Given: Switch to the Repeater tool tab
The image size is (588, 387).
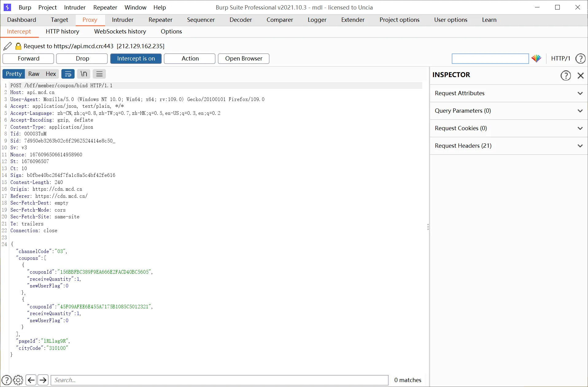Looking at the screenshot, I should (161, 20).
